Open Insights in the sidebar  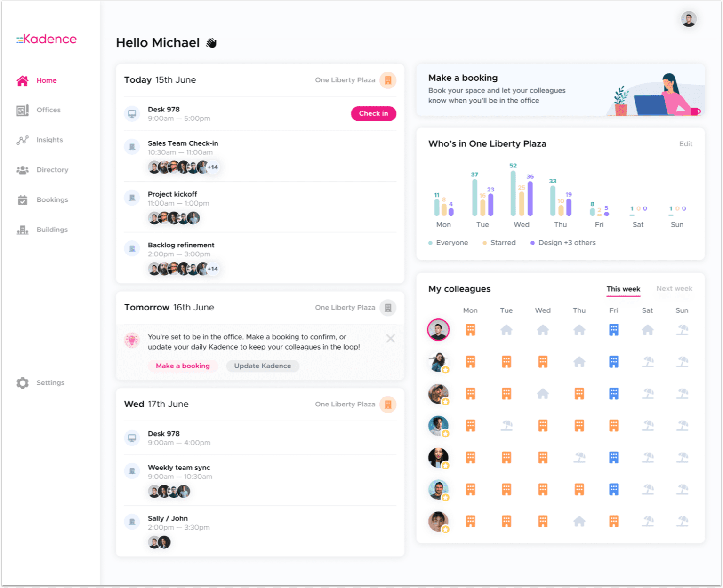49,140
